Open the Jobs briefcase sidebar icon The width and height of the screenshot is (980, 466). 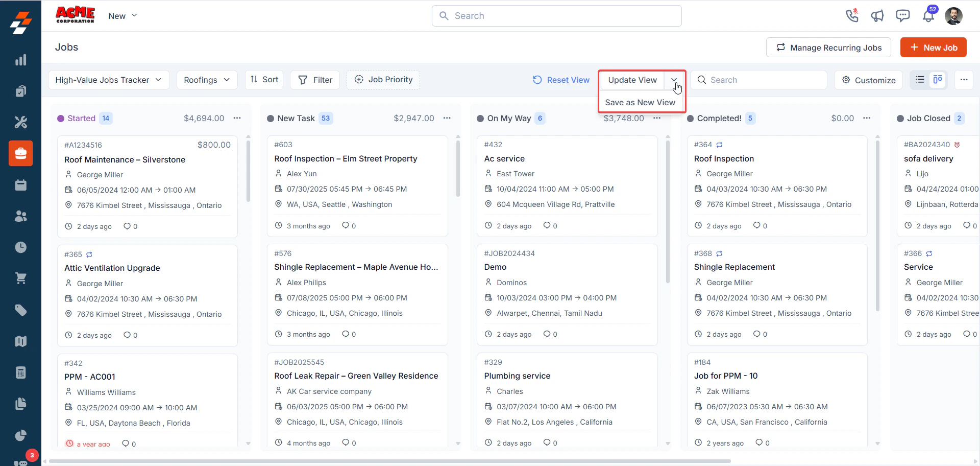tap(20, 153)
